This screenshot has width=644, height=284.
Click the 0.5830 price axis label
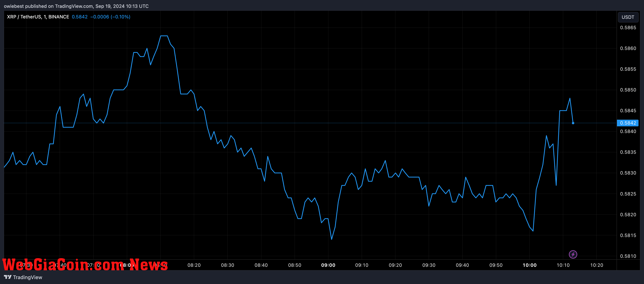pyautogui.click(x=628, y=173)
